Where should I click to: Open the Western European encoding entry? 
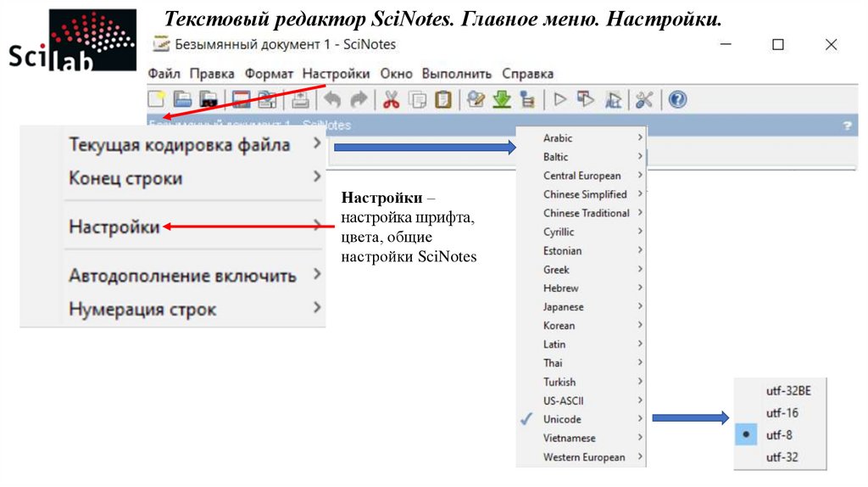(584, 457)
